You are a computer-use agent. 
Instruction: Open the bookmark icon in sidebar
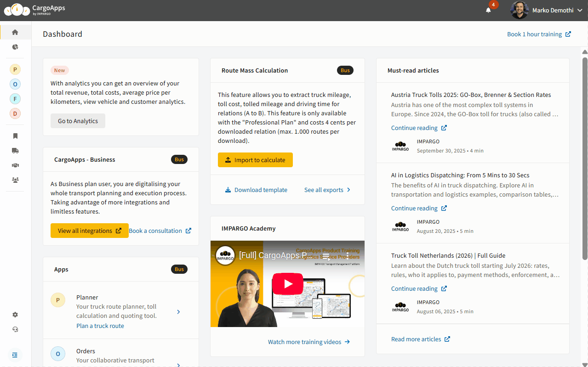[15, 136]
